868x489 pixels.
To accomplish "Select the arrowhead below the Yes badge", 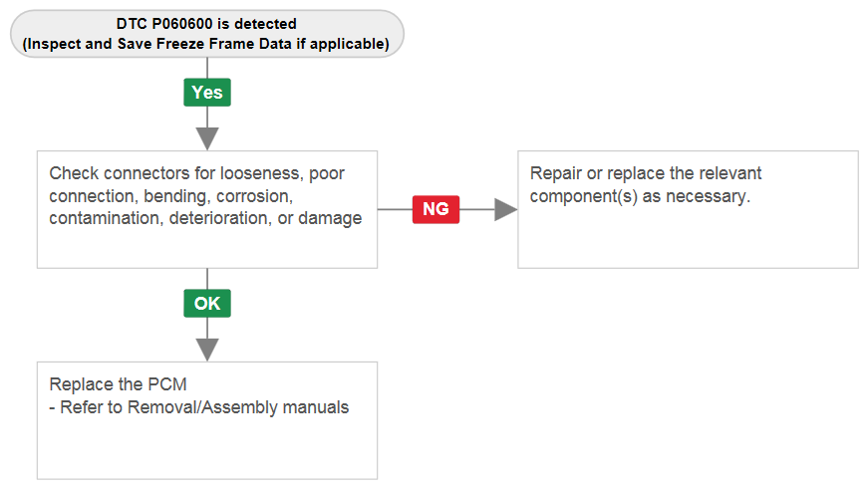I will pyautogui.click(x=207, y=138).
